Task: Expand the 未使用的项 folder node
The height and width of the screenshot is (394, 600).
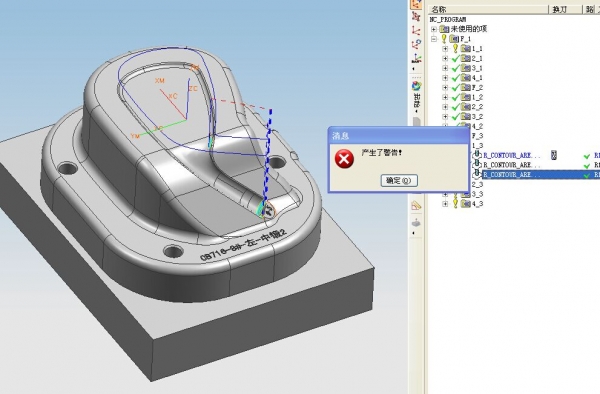Action: (x=434, y=29)
